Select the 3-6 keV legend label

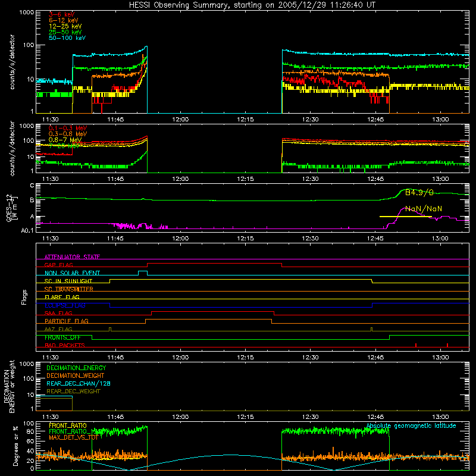61,14
